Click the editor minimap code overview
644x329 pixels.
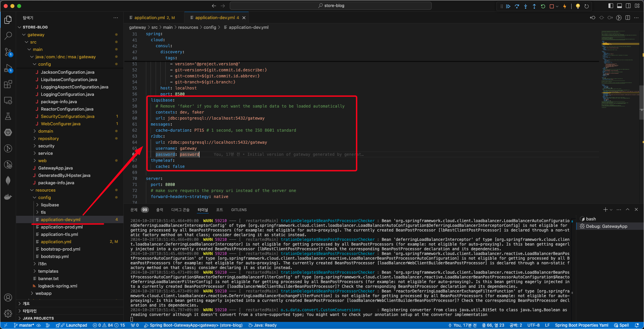[x=620, y=70]
